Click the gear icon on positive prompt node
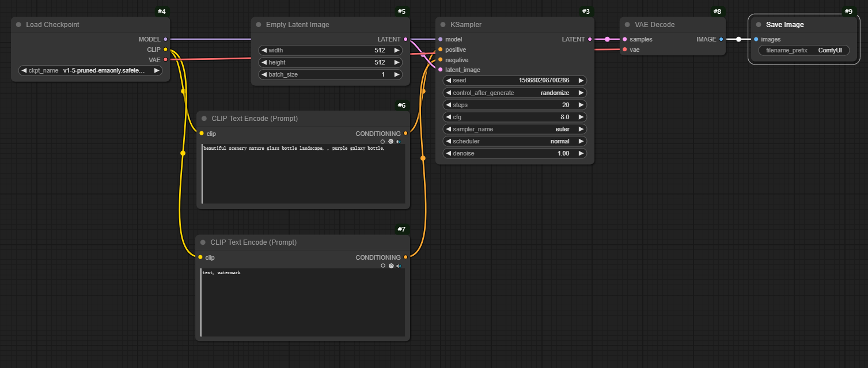Image resolution: width=868 pixels, height=368 pixels. (x=391, y=141)
